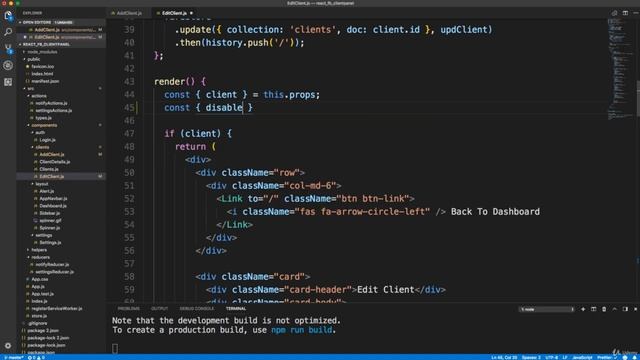Open types.js in the actions folder
Screen dimensions: 640x360
pyautogui.click(x=43, y=118)
